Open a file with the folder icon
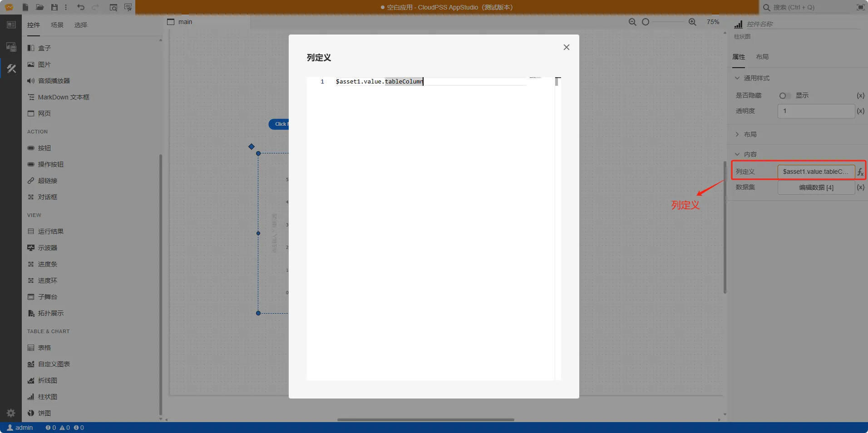 pyautogui.click(x=40, y=7)
